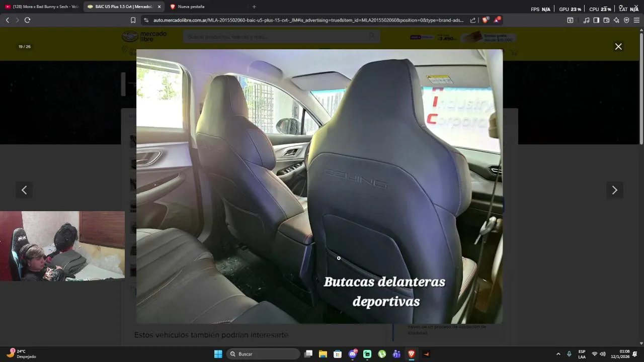Open the Windows Start menu

[218, 354]
